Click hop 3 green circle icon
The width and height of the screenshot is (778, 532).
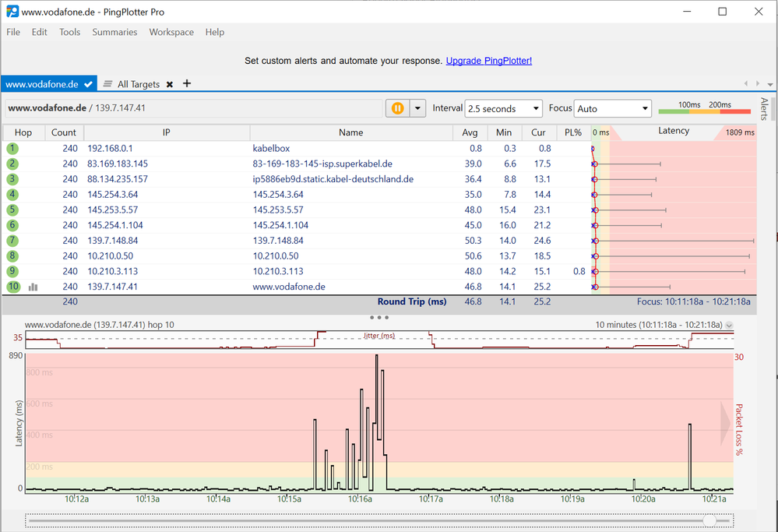click(12, 179)
